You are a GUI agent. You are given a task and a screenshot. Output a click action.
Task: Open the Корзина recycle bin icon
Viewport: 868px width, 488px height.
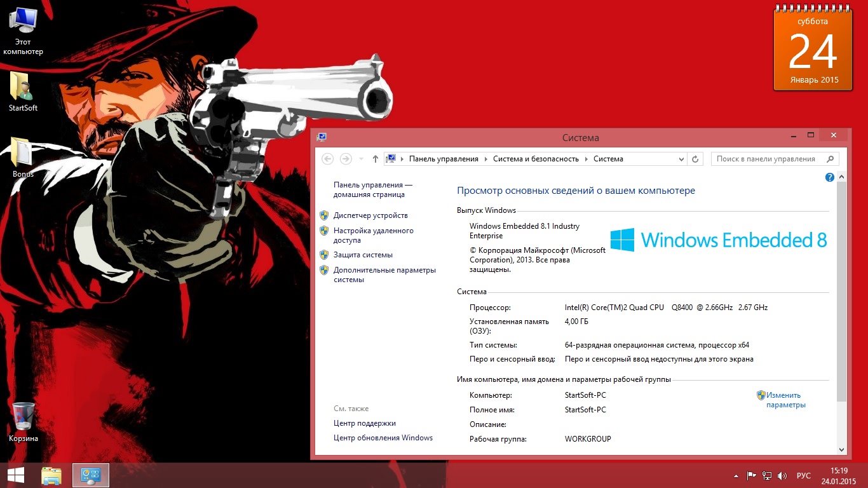tap(23, 422)
